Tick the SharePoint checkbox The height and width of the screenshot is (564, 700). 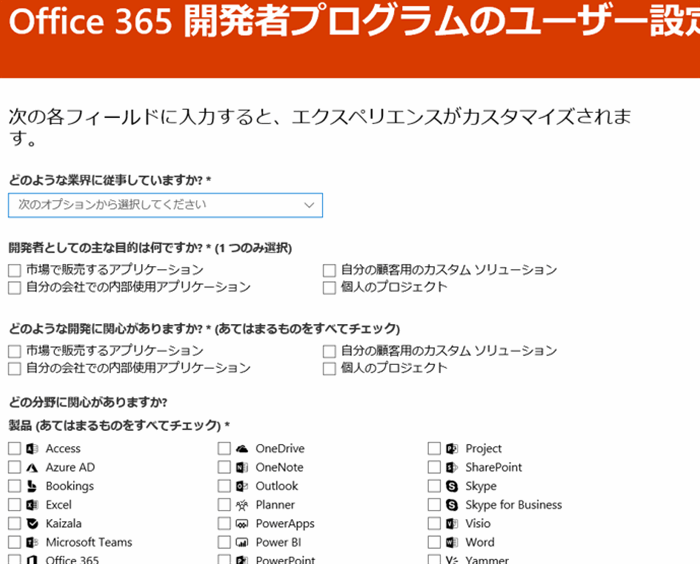point(434,467)
